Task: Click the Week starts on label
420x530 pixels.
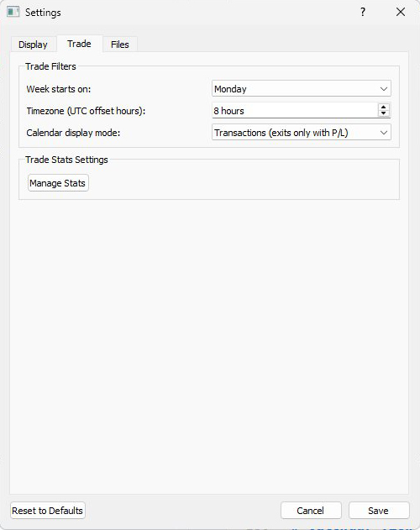Action: (x=59, y=89)
